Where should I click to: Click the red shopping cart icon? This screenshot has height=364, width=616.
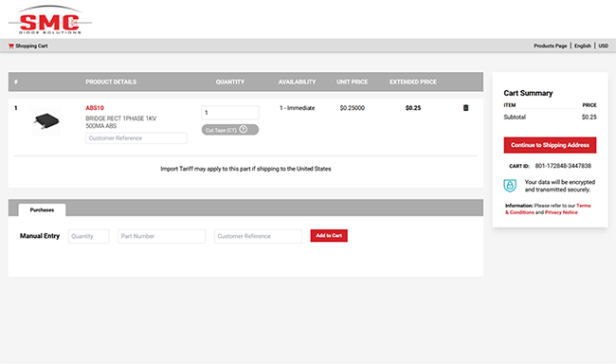pyautogui.click(x=11, y=46)
